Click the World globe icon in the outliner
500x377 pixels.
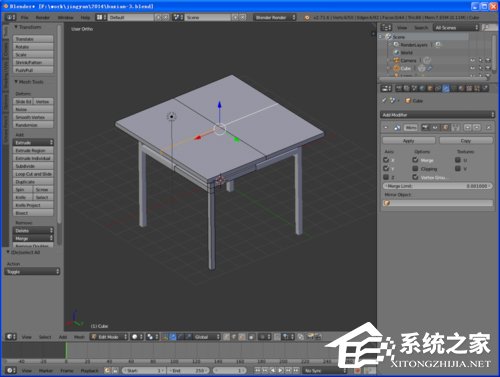(x=396, y=52)
